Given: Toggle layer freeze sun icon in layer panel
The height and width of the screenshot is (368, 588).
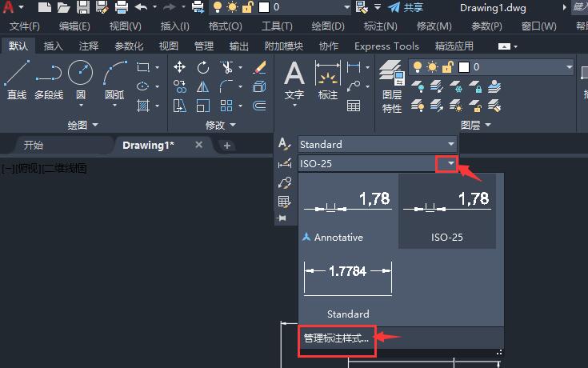Looking at the screenshot, I should [432, 67].
